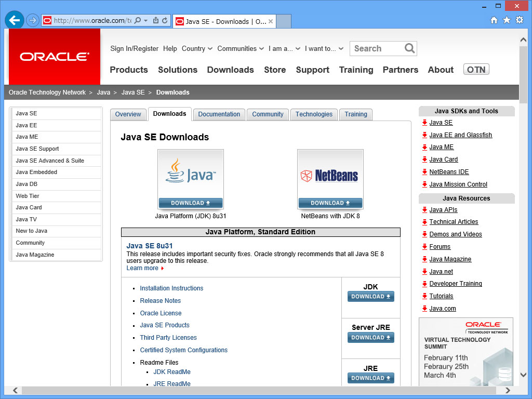
Task: Open Java Magazine in left sidebar
Action: point(56,255)
